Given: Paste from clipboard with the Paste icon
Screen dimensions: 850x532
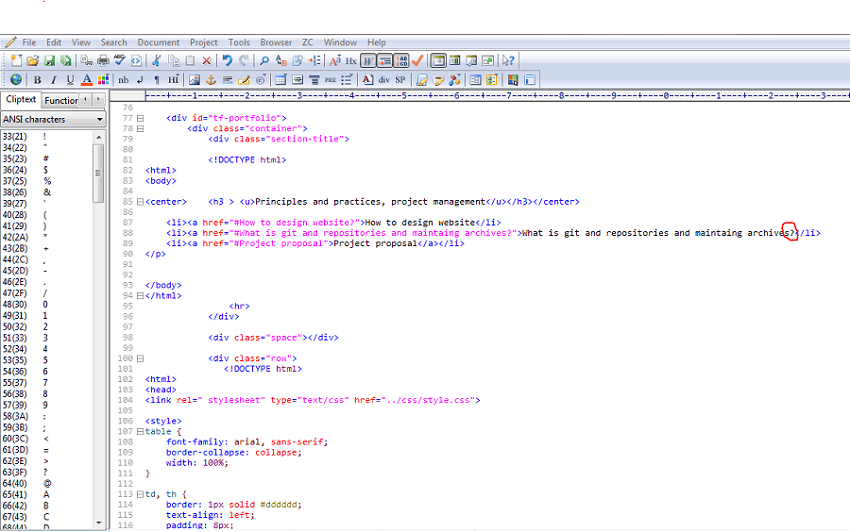Looking at the screenshot, I should [x=190, y=61].
